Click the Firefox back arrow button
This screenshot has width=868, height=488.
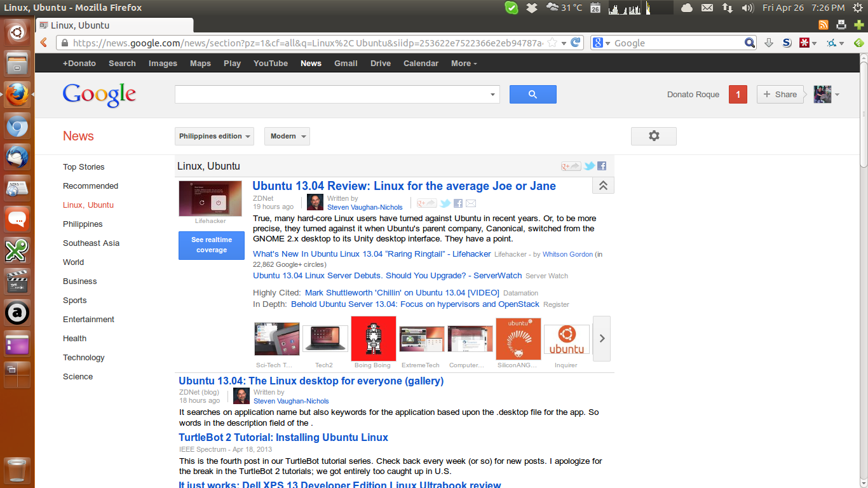click(x=44, y=43)
